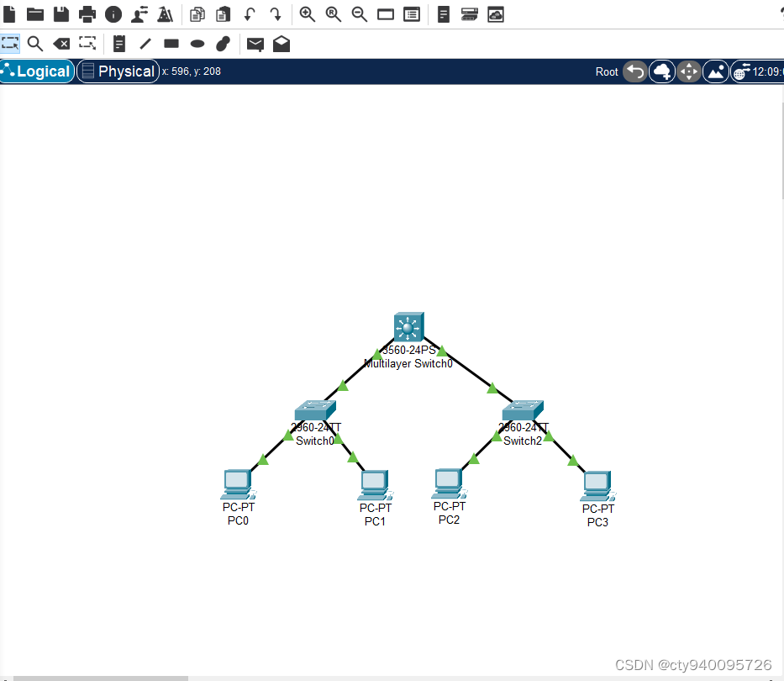The height and width of the screenshot is (681, 784).
Task: Launch the Activity Wizard icon
Action: (165, 14)
